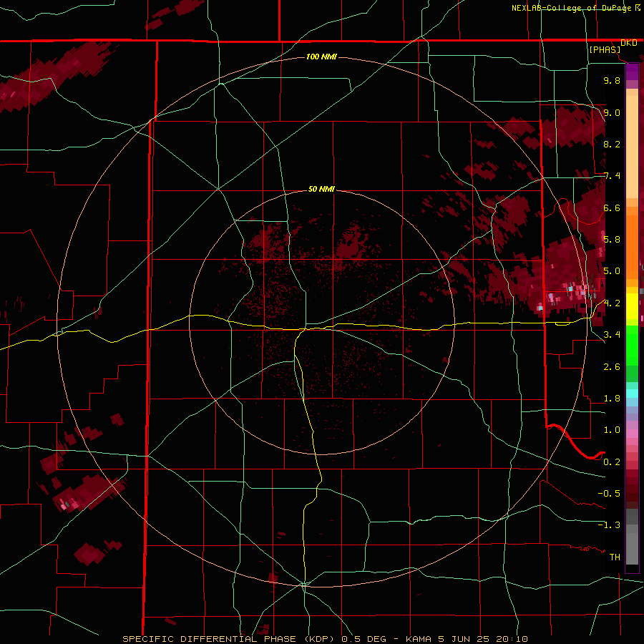Click the 100 NMI range ring label

(x=321, y=57)
